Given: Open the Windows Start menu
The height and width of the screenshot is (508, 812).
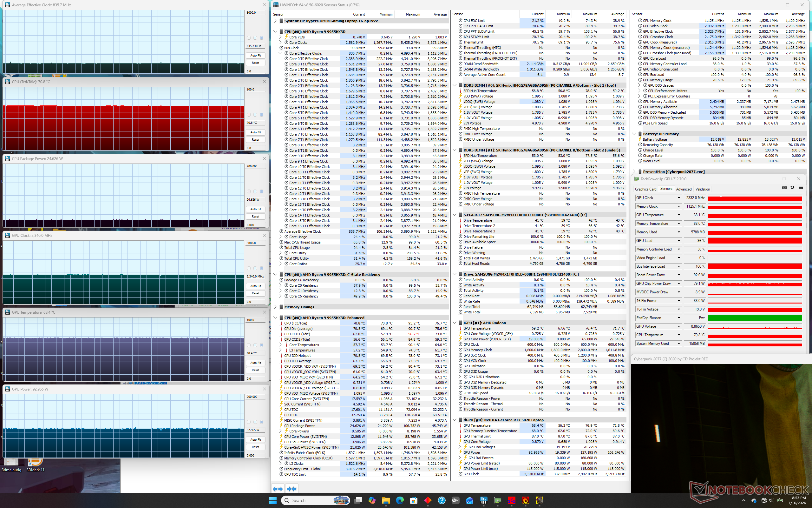Looking at the screenshot, I should tap(273, 500).
